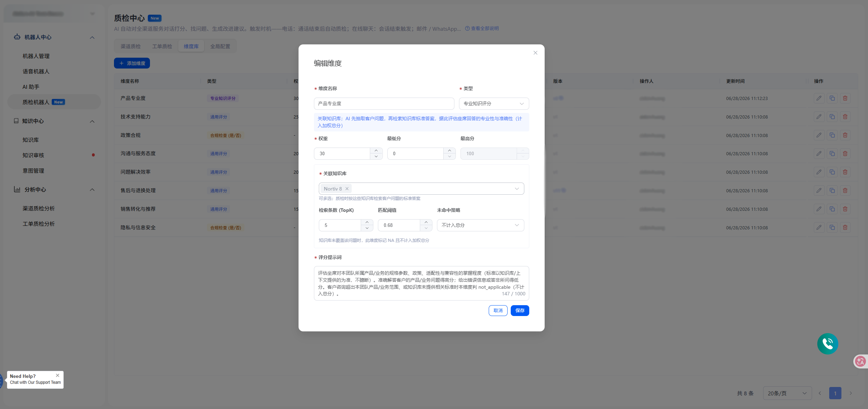Open 质检机器人 in the sidebar
This screenshot has width=868, height=409.
point(54,102)
